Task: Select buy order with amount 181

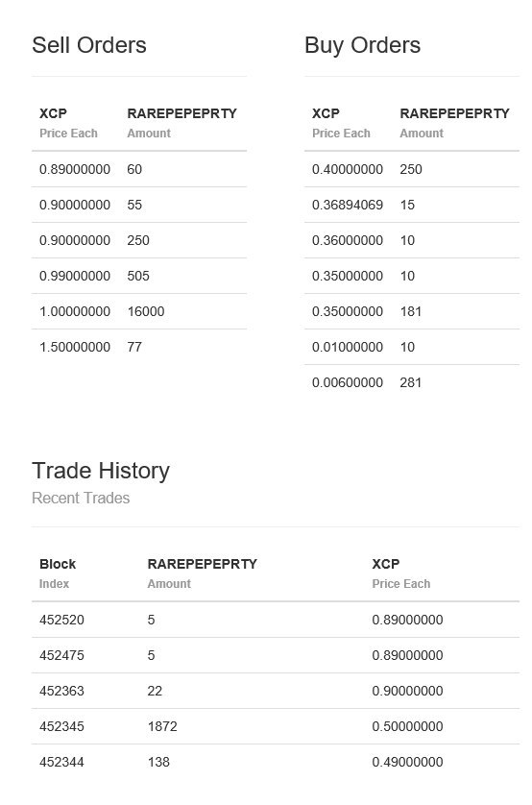Action: pyautogui.click(x=412, y=311)
